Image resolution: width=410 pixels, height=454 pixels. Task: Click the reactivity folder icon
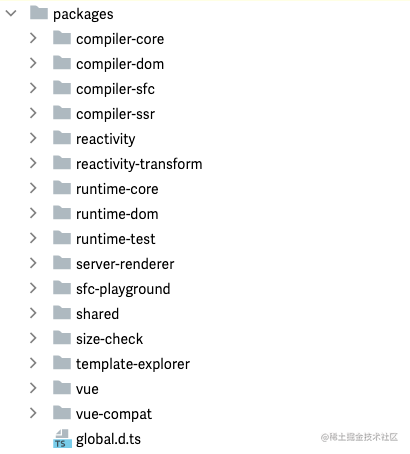[x=62, y=138]
